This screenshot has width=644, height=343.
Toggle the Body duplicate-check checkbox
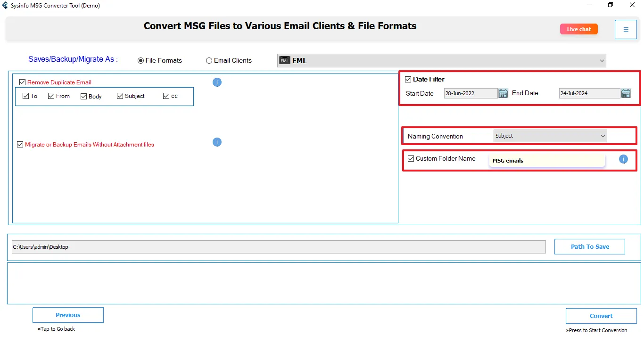[x=84, y=96]
